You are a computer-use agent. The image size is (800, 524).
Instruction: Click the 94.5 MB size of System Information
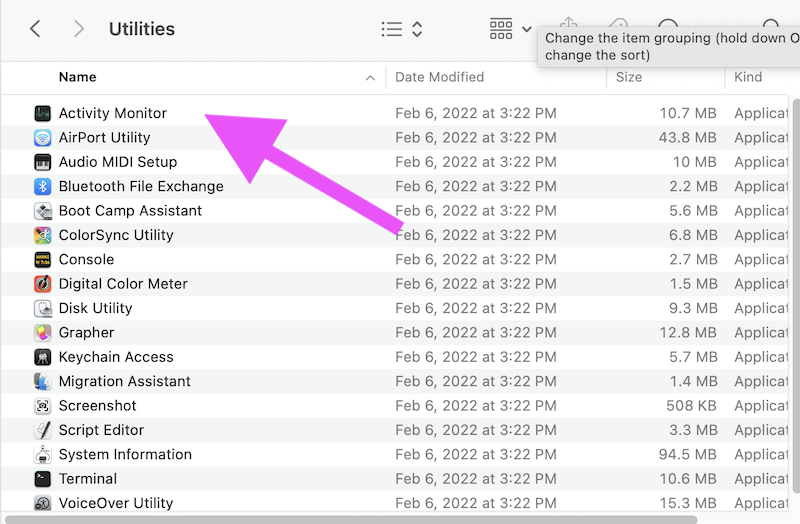click(687, 455)
